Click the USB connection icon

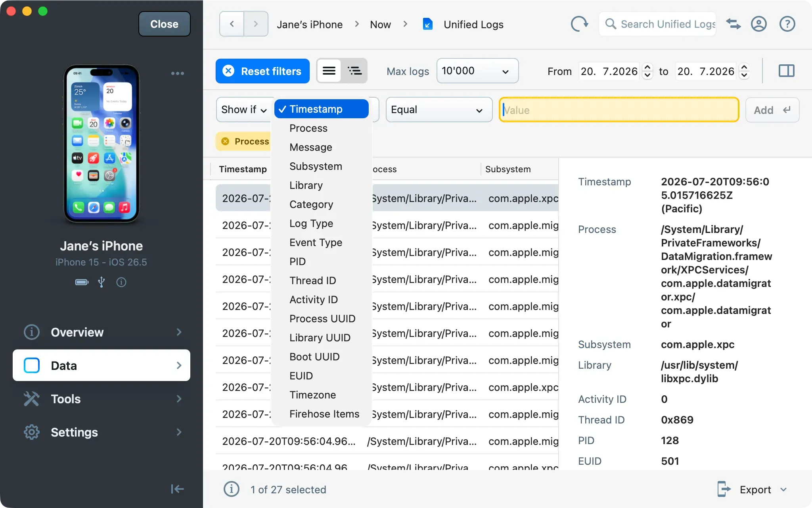pyautogui.click(x=101, y=282)
